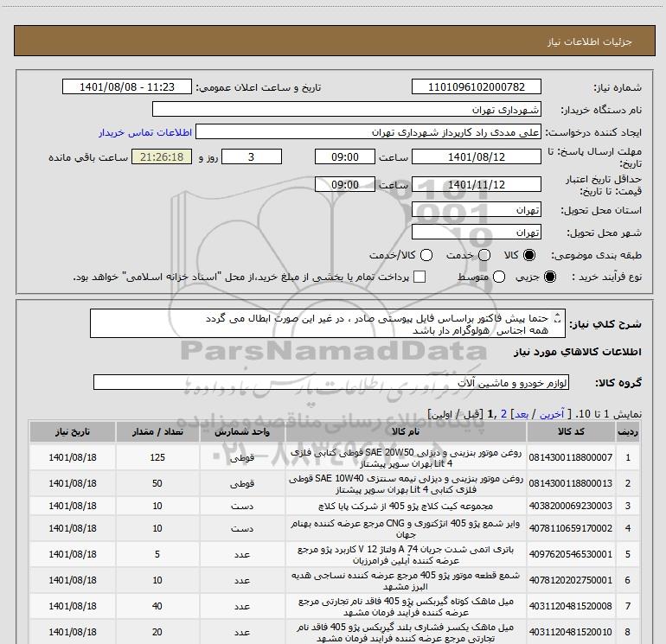Click the شهر محل تحویل field
Image resolution: width=666 pixels, height=644 pixels.
coord(476,232)
